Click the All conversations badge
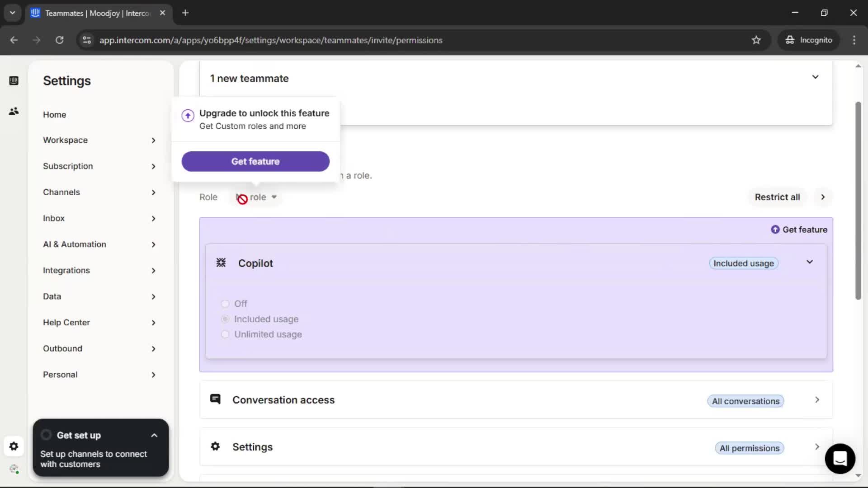Viewport: 868px width, 488px height. 745,401
